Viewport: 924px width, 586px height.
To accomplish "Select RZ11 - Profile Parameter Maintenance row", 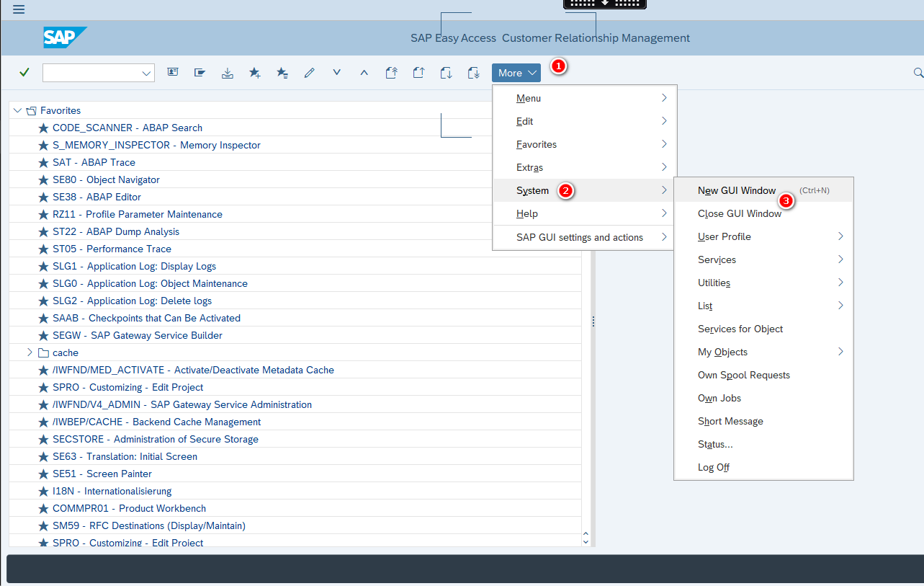I will (x=295, y=214).
